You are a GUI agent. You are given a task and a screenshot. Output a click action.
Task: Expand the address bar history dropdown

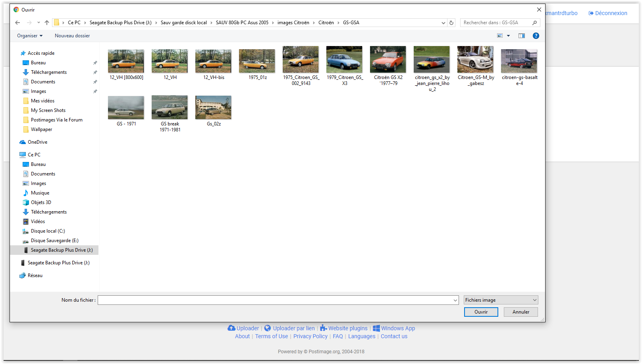pos(443,23)
